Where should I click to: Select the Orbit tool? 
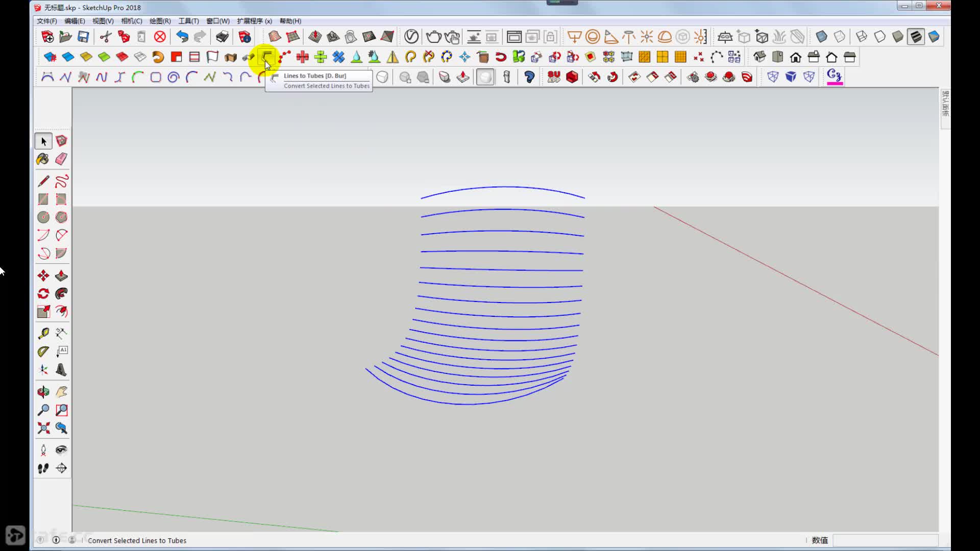(x=43, y=392)
